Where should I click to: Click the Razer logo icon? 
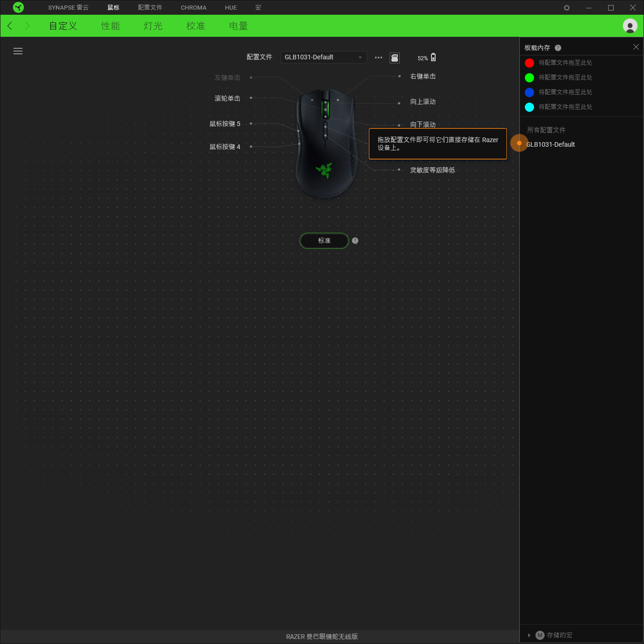click(18, 7)
